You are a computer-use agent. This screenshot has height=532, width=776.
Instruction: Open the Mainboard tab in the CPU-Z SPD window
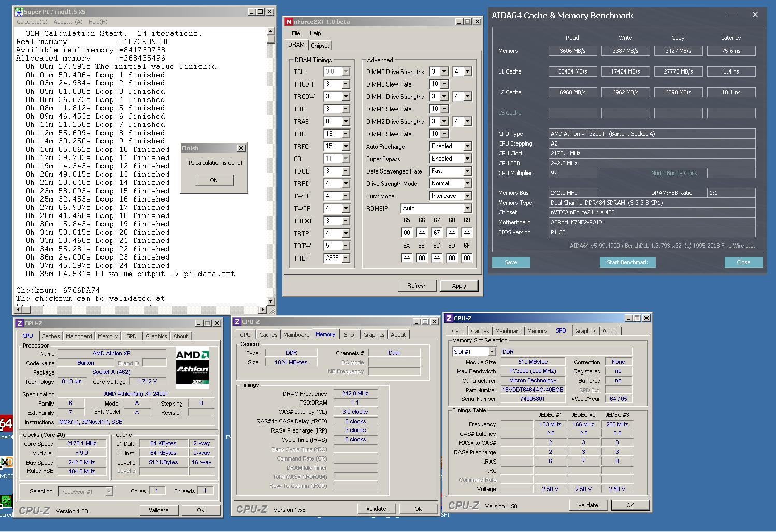[508, 331]
